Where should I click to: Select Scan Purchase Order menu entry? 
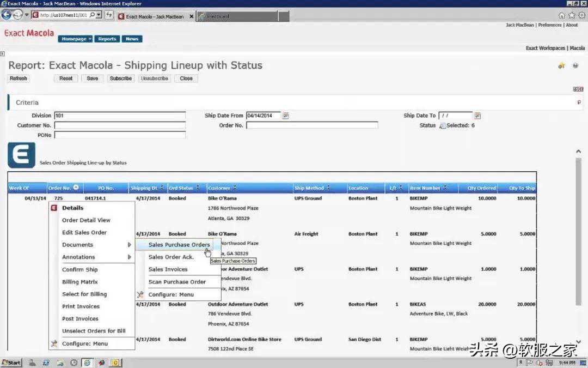177,282
